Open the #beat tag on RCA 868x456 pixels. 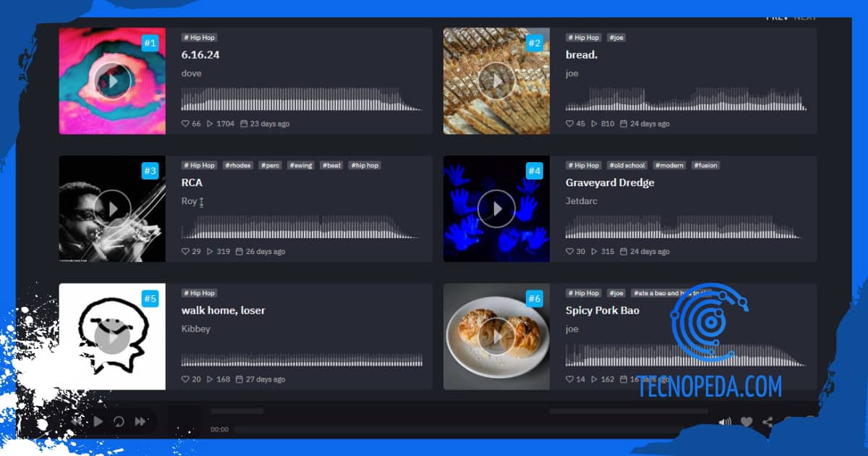point(332,165)
